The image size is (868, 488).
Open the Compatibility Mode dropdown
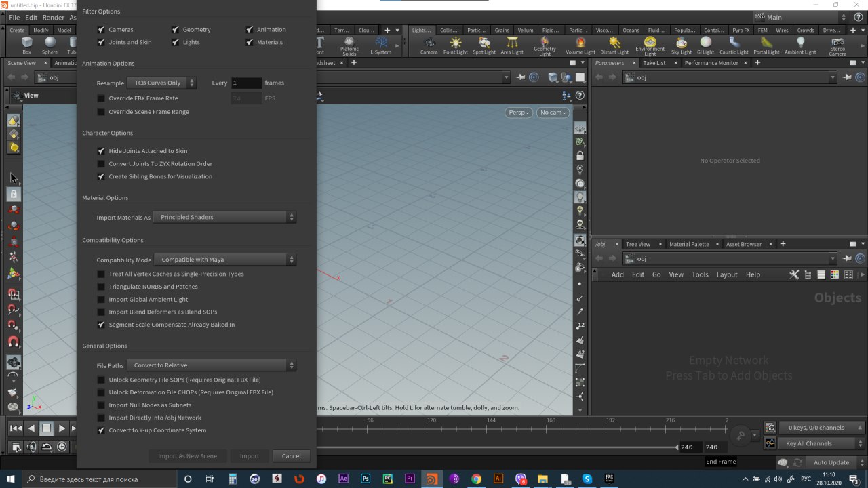(x=224, y=260)
